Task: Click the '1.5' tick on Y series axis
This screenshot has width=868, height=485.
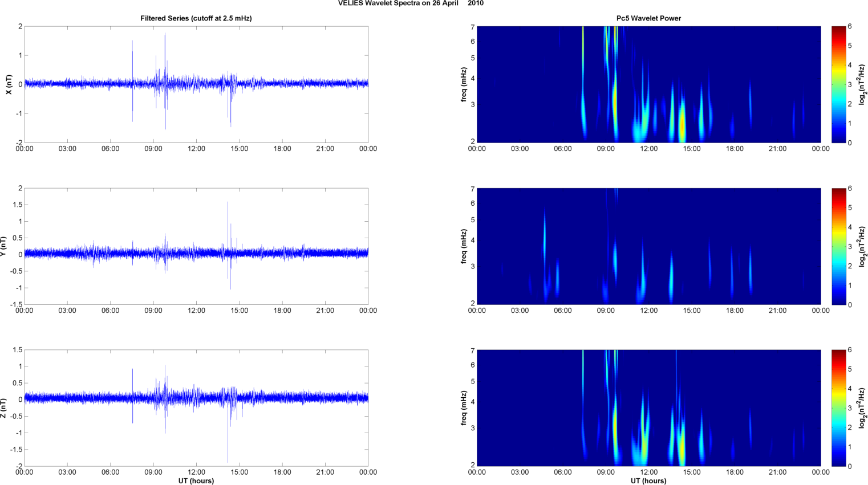Action: point(16,205)
